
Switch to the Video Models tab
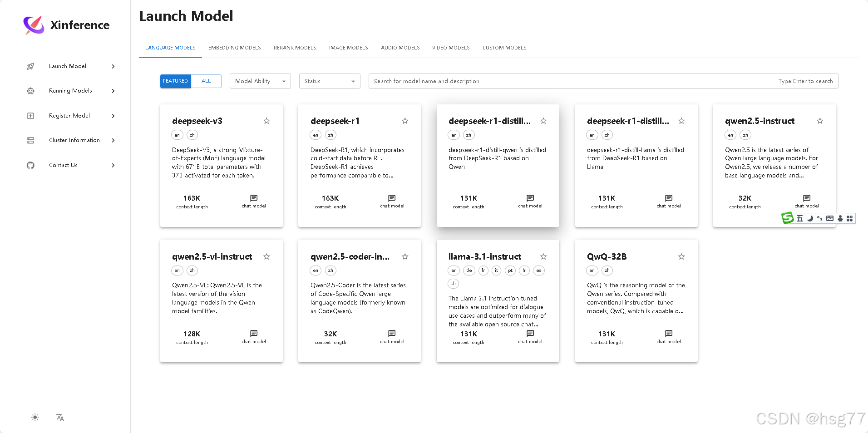451,48
